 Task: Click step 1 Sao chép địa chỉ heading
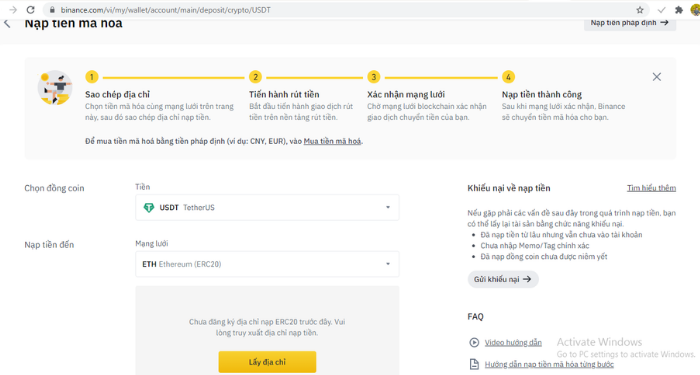coord(117,94)
